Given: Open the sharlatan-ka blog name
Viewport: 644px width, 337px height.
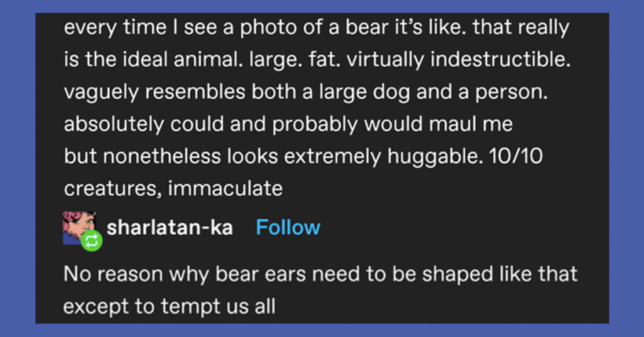Looking at the screenshot, I should click(x=170, y=228).
